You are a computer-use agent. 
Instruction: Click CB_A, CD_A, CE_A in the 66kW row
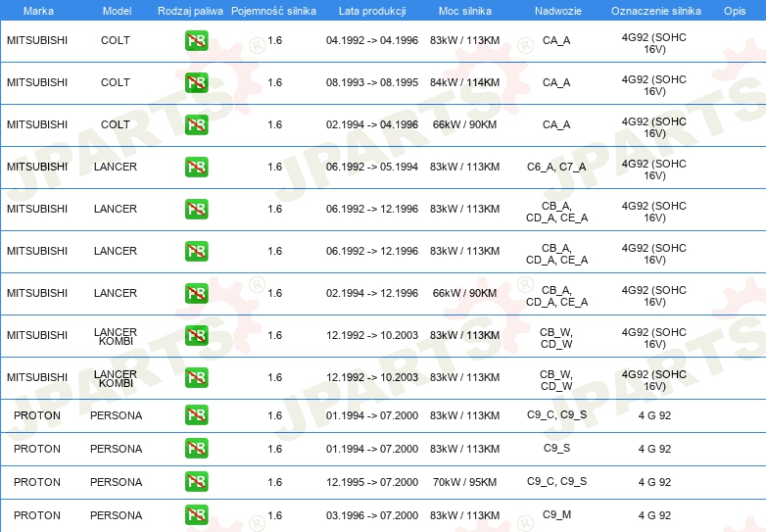(557, 296)
